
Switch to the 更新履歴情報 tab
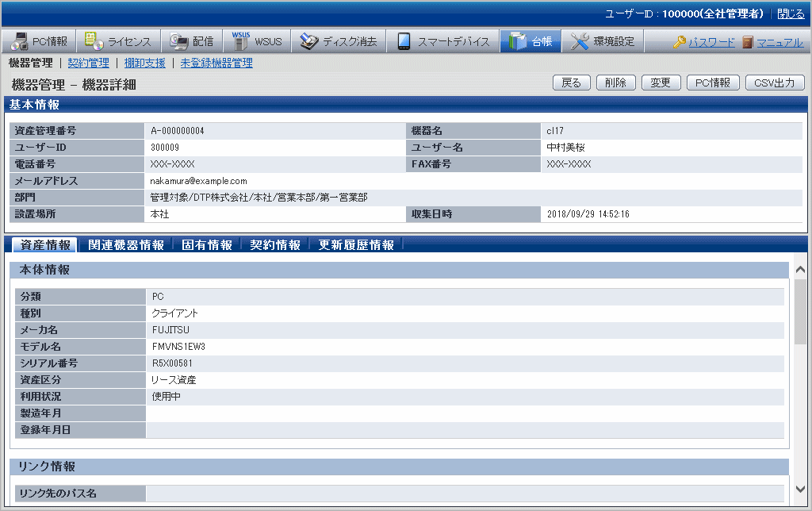tap(356, 245)
